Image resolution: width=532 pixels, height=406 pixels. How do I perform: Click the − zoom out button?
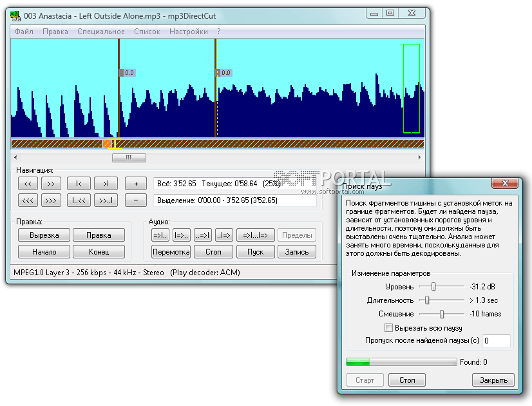click(x=136, y=200)
